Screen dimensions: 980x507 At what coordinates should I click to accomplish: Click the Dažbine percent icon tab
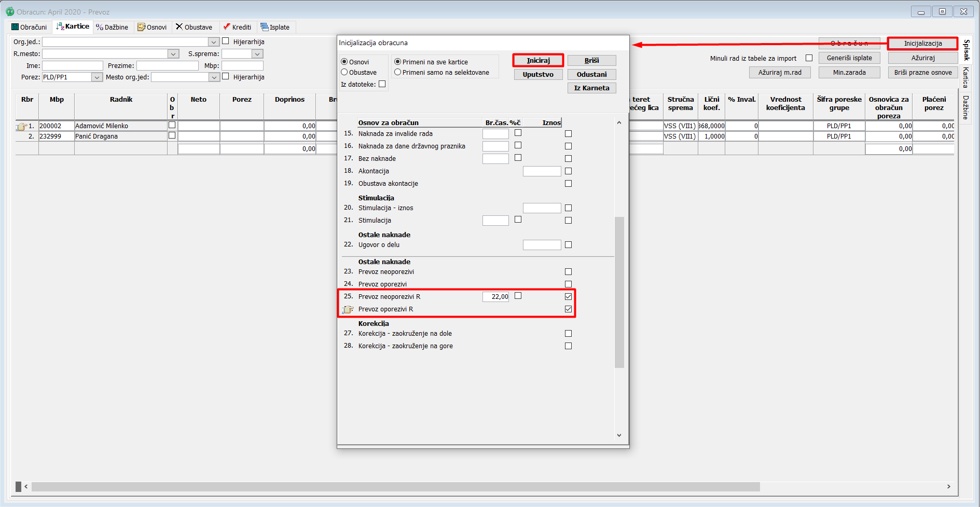pyautogui.click(x=100, y=27)
